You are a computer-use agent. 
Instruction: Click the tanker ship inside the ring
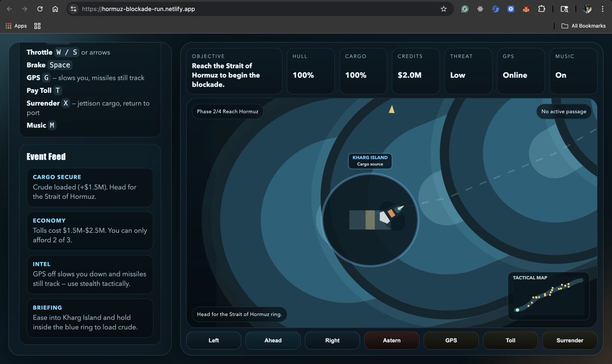click(376, 218)
